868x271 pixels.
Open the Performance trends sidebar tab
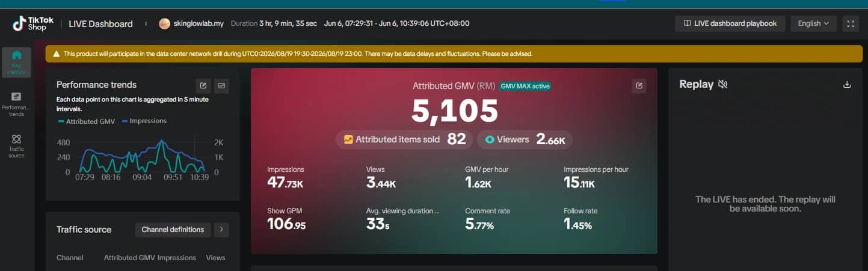point(17,105)
